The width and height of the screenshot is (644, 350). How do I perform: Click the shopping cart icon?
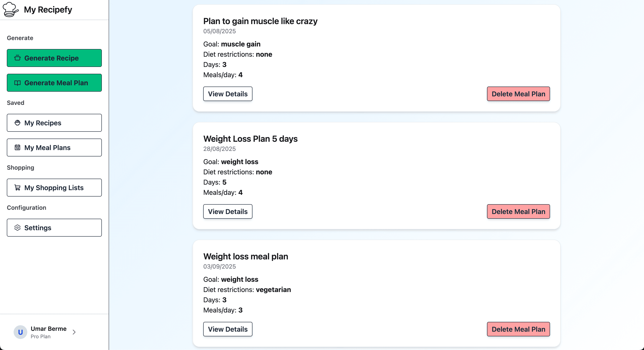pyautogui.click(x=17, y=188)
